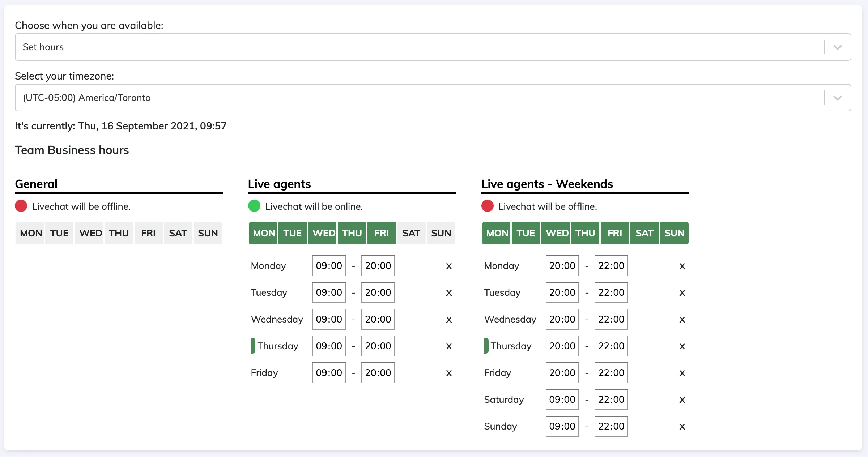Enable THU in the General schedule

[119, 233]
